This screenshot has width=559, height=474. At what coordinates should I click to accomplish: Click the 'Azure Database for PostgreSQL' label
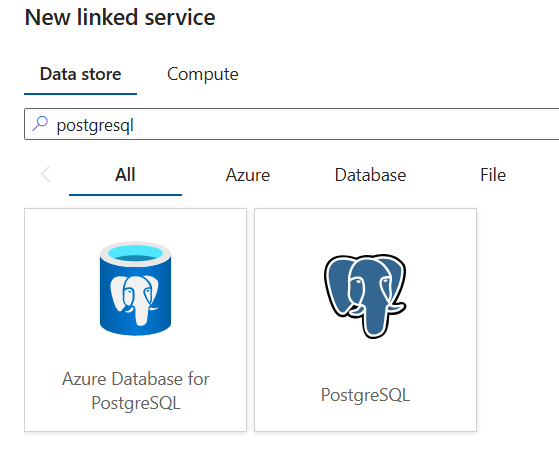(x=136, y=391)
